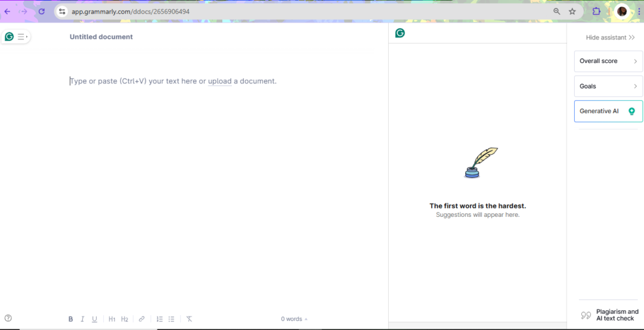Click the upload link in the editor placeholder
Image resolution: width=644 pixels, height=330 pixels.
click(219, 81)
